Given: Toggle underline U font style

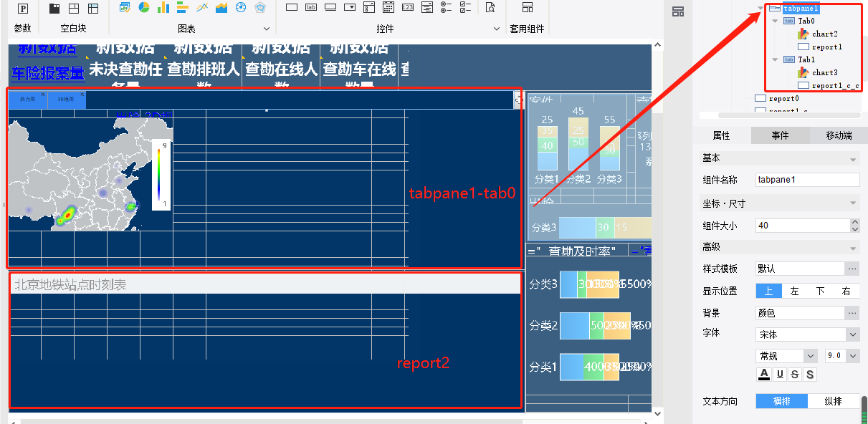Looking at the screenshot, I should (x=780, y=375).
